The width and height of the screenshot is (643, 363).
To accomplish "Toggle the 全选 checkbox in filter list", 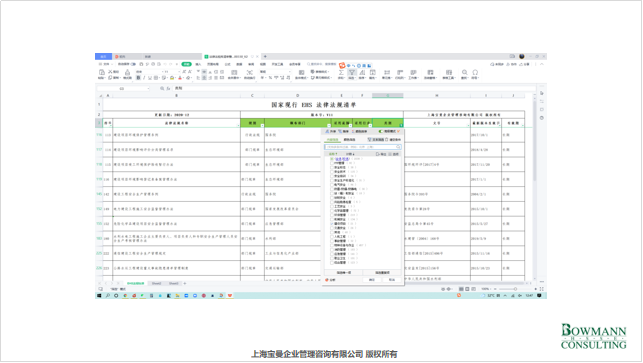I will [332, 159].
